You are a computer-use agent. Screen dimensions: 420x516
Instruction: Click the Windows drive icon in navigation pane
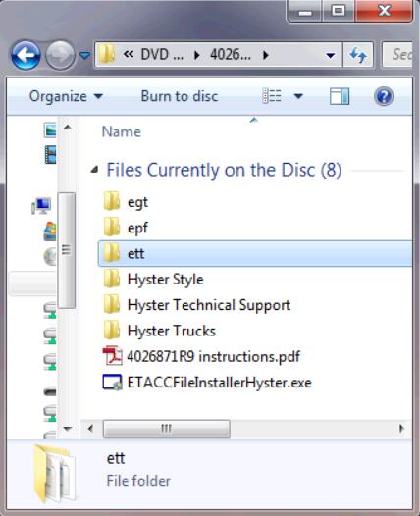coord(50,232)
